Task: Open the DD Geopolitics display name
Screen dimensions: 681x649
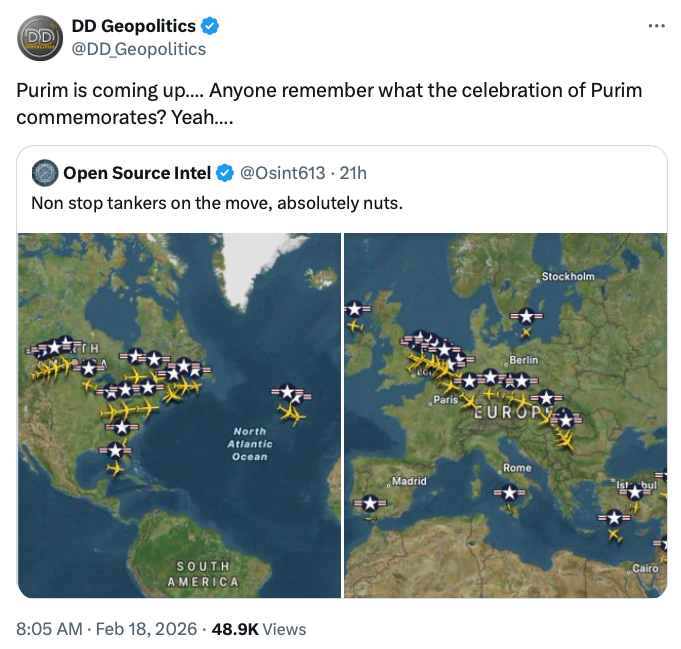Action: click(x=134, y=26)
